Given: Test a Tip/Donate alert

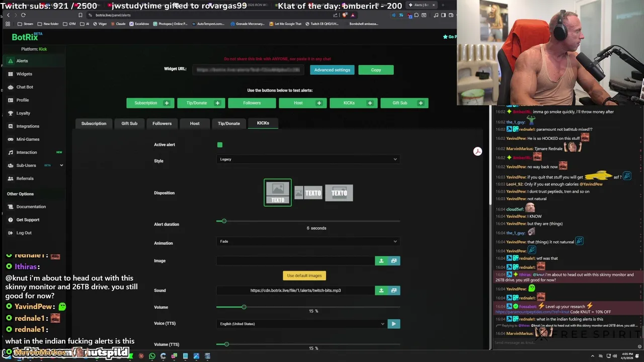Looking at the screenshot, I should (x=197, y=103).
